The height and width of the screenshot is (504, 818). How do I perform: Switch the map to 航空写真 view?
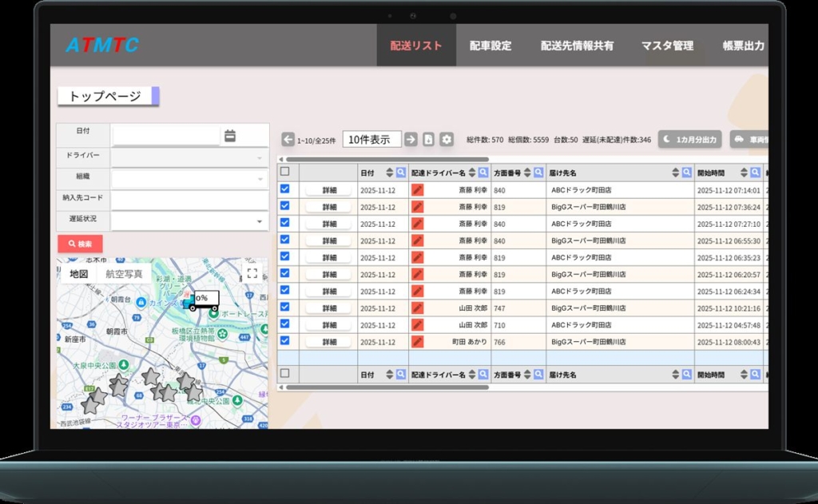[x=124, y=274]
